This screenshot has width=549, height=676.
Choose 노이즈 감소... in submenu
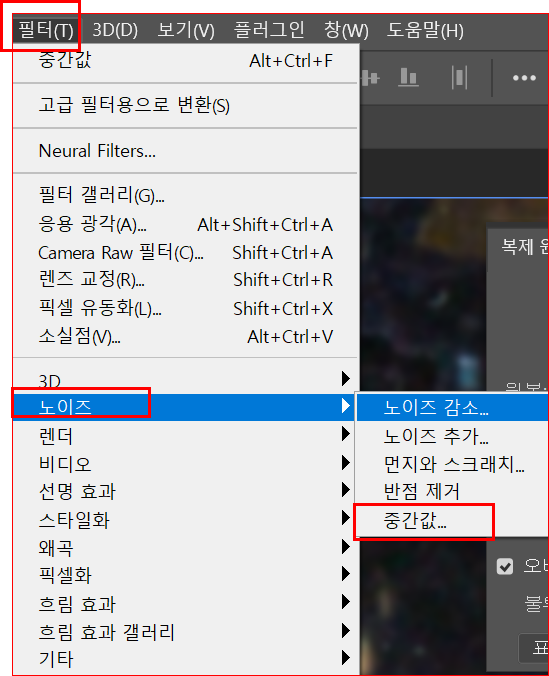tap(452, 407)
